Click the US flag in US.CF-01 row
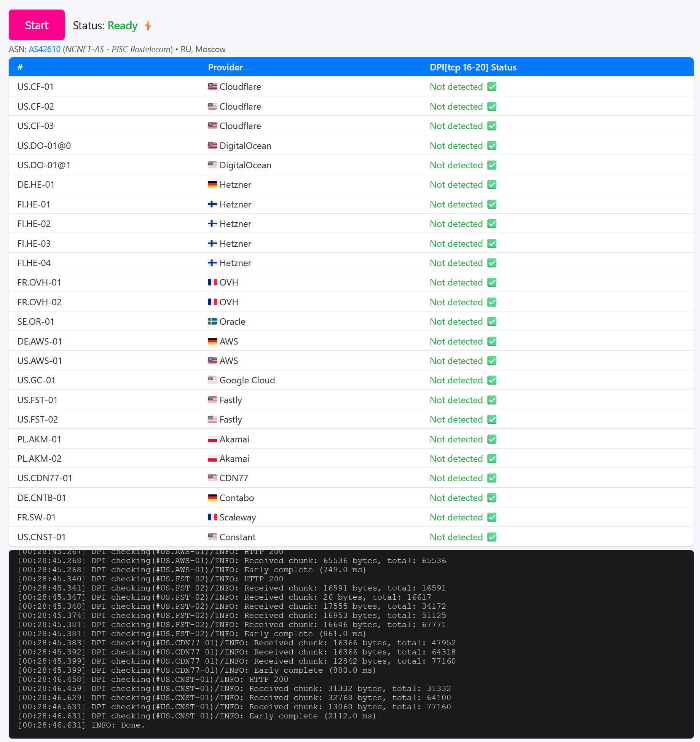 pos(212,86)
